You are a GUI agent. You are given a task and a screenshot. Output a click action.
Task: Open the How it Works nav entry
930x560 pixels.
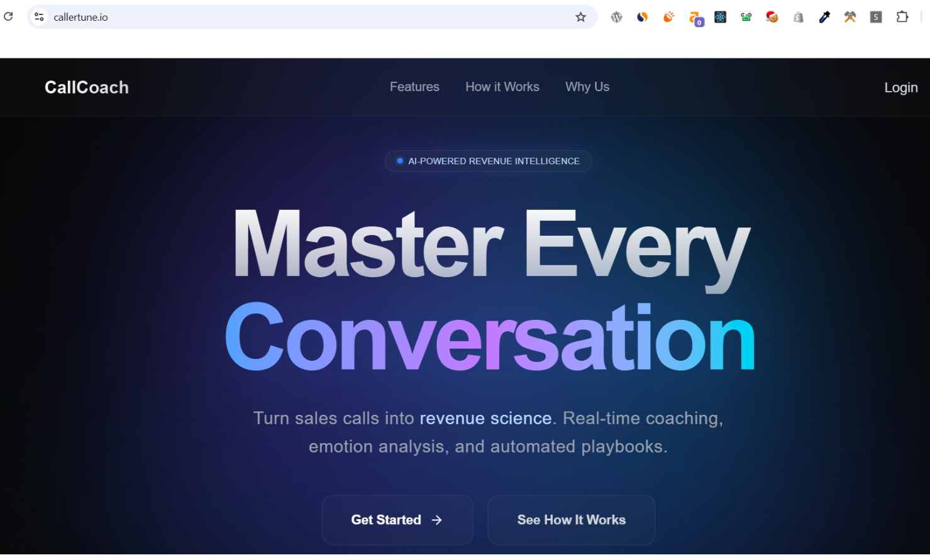(x=502, y=87)
